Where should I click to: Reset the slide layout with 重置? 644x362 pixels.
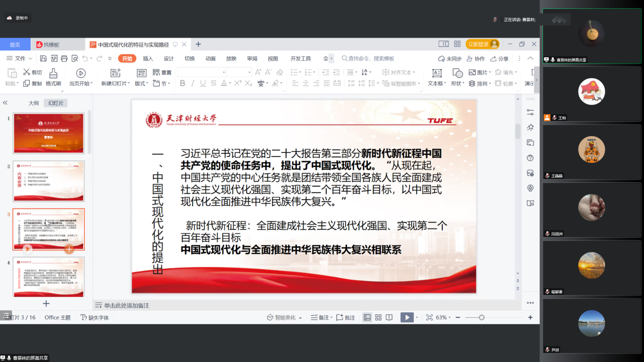[162, 73]
